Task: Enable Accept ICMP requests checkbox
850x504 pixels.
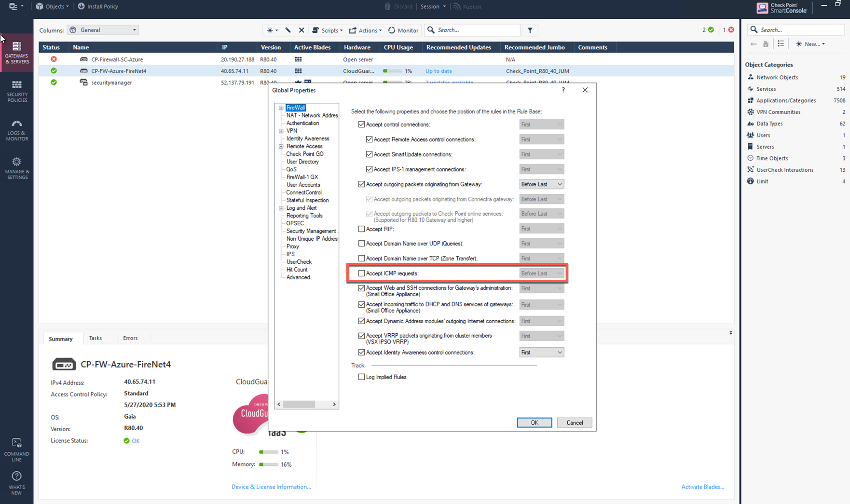Action: click(361, 273)
